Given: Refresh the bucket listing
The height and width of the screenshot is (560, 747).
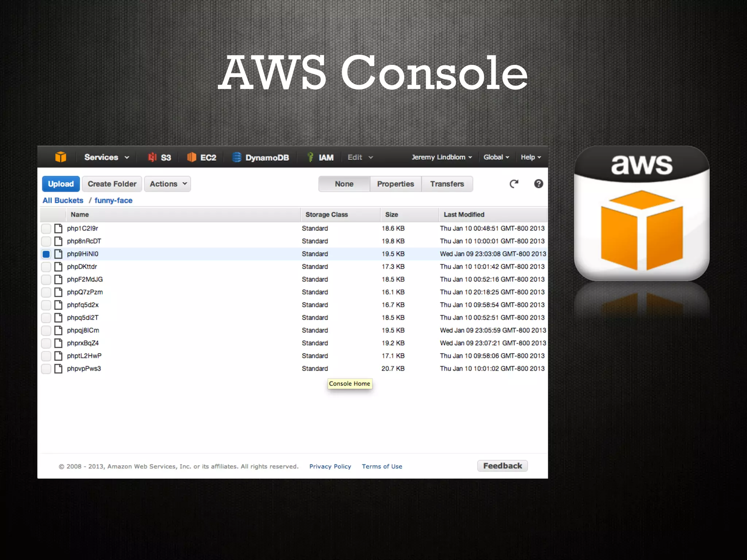Looking at the screenshot, I should coord(514,184).
